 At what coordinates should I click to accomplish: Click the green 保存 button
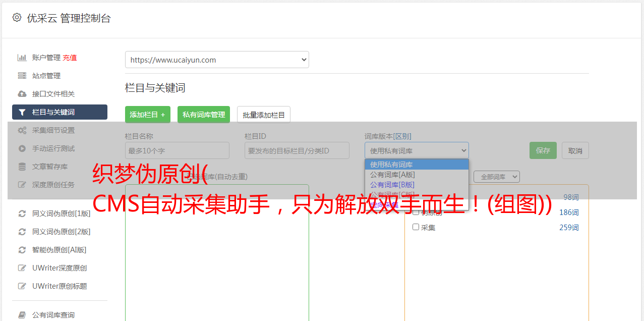(543, 150)
